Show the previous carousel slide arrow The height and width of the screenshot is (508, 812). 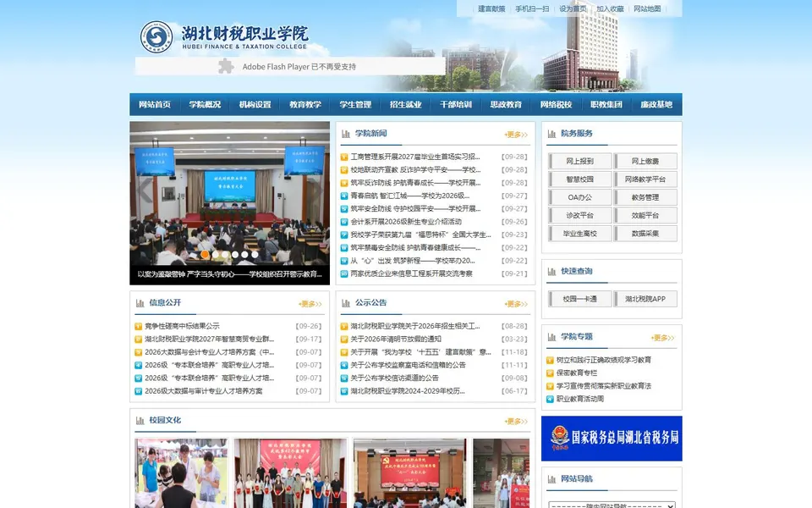coord(145,190)
